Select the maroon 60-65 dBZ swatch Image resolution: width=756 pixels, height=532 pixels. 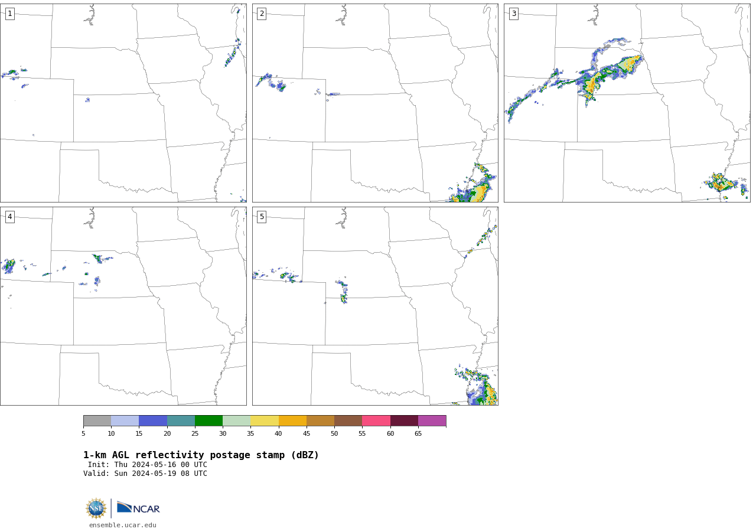[x=404, y=421]
